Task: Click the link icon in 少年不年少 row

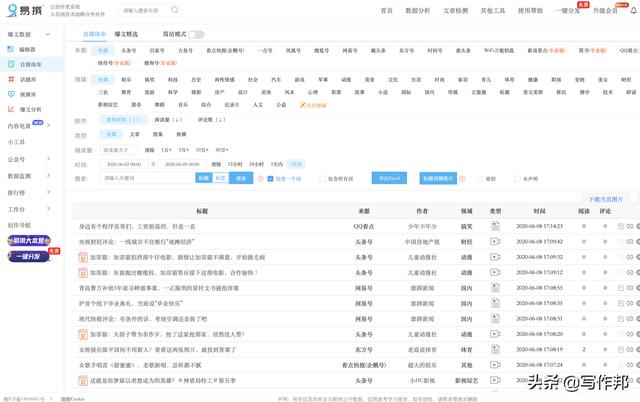Action: point(630,226)
